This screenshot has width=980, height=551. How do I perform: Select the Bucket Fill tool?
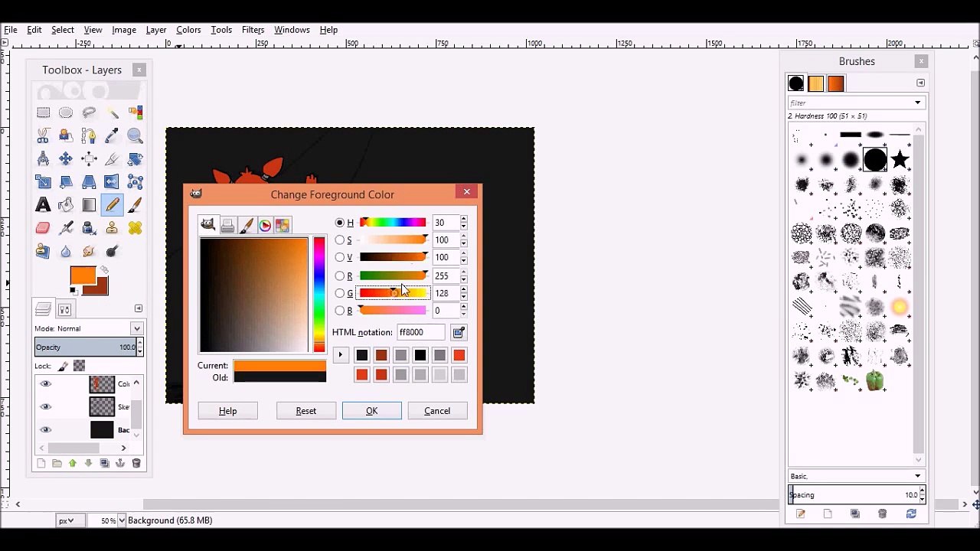pyautogui.click(x=66, y=204)
